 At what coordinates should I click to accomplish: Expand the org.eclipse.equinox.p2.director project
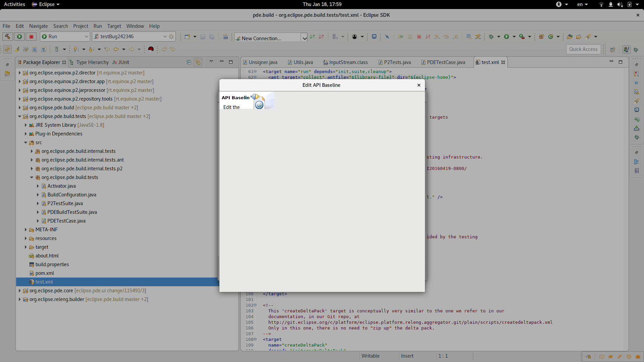pyautogui.click(x=19, y=73)
